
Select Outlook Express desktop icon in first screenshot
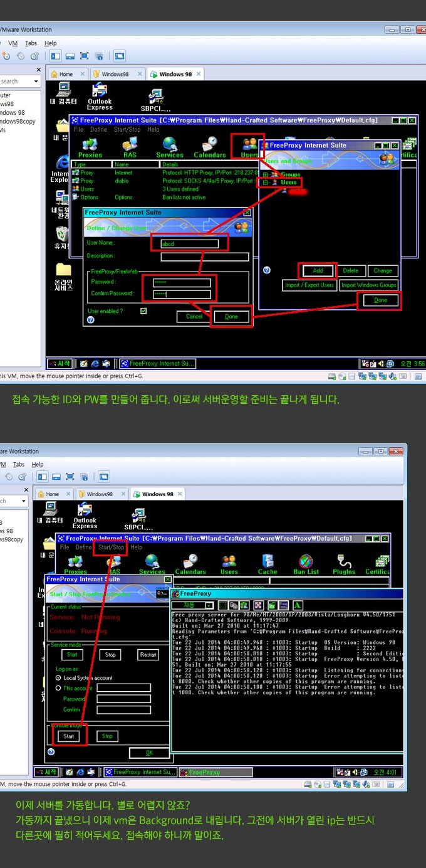point(100,97)
